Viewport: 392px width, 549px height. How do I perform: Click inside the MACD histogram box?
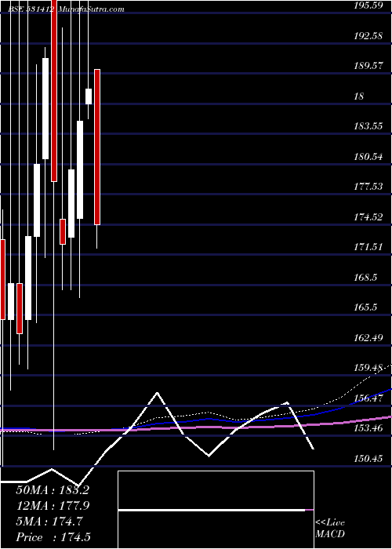216,510
